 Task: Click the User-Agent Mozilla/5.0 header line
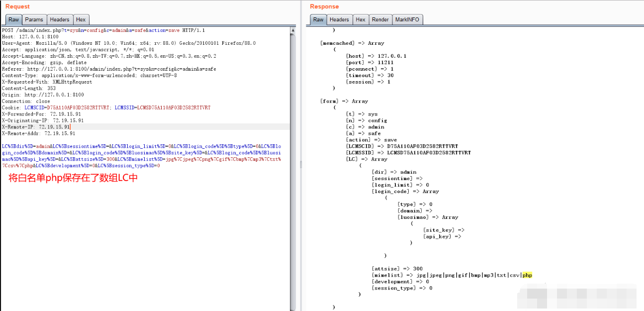(x=129, y=43)
